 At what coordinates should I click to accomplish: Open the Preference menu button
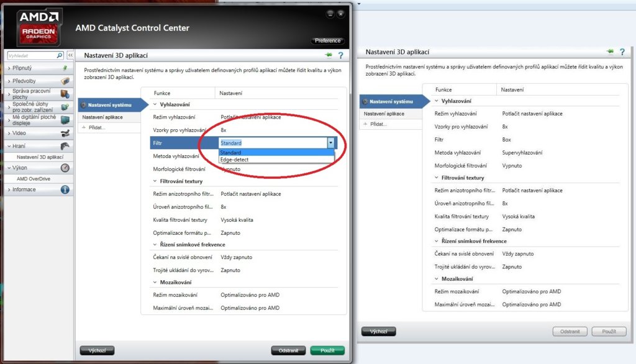328,40
